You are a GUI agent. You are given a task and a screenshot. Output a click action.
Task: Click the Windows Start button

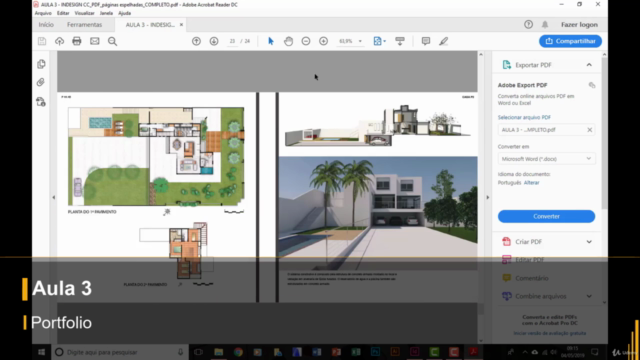[42, 352]
